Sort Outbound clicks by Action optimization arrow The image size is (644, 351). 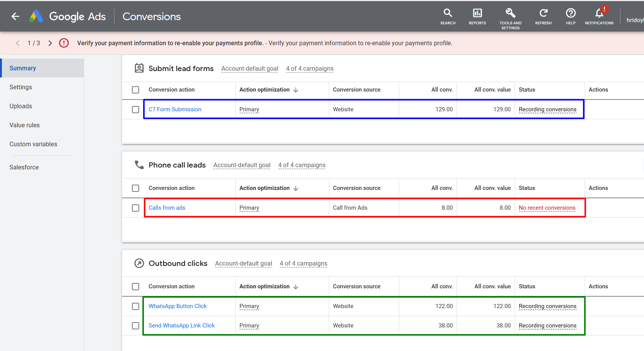click(296, 287)
